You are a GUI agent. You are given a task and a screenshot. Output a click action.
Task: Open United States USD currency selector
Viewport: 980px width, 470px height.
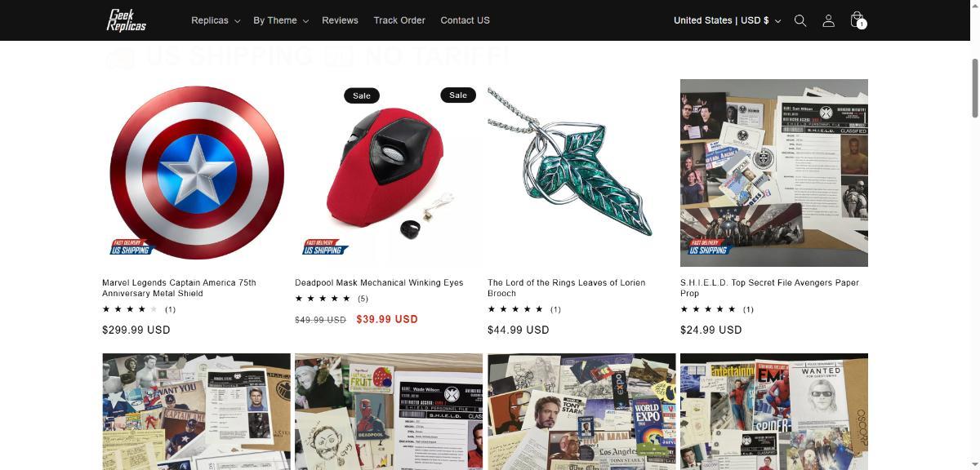click(727, 20)
